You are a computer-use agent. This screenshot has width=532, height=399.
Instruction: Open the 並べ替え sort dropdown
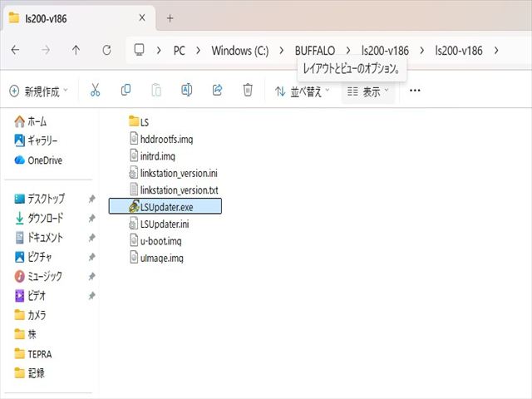pyautogui.click(x=303, y=91)
